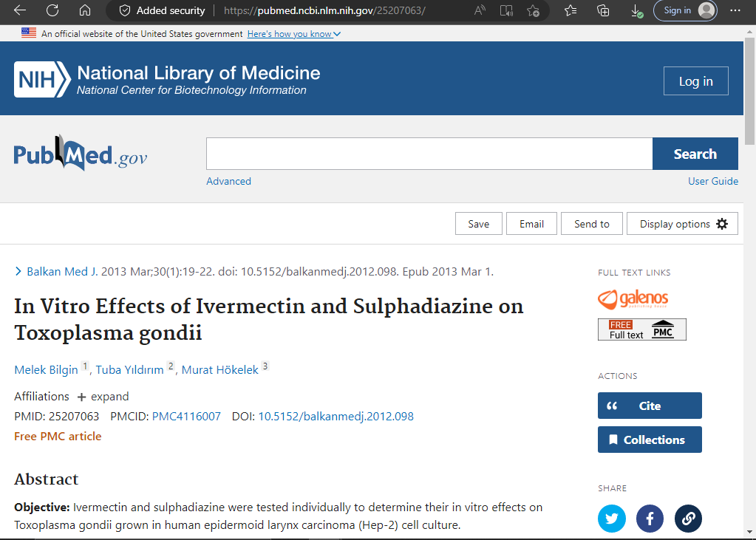Screen dimensions: 756x540
Task: Click 'PMID: 25207063' text
Action: pos(56,416)
